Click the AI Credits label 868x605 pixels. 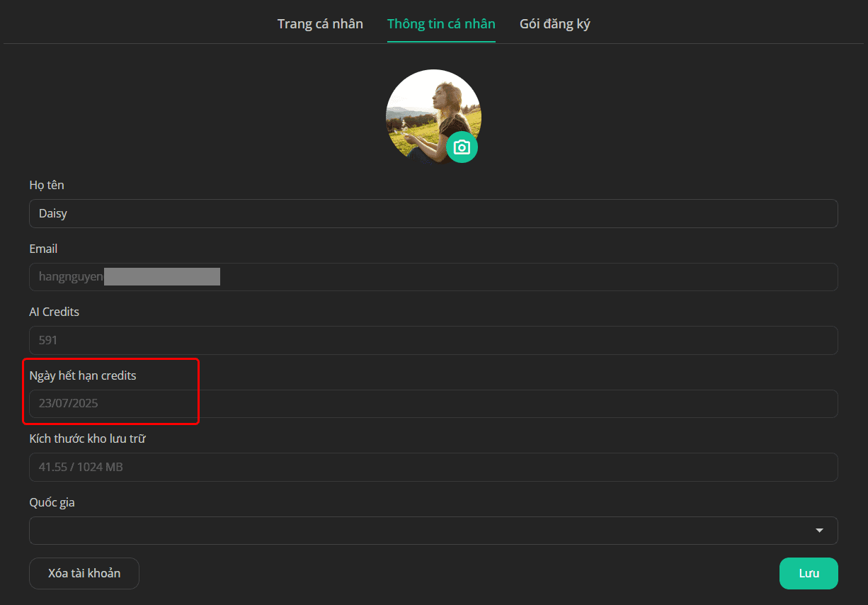[55, 312]
